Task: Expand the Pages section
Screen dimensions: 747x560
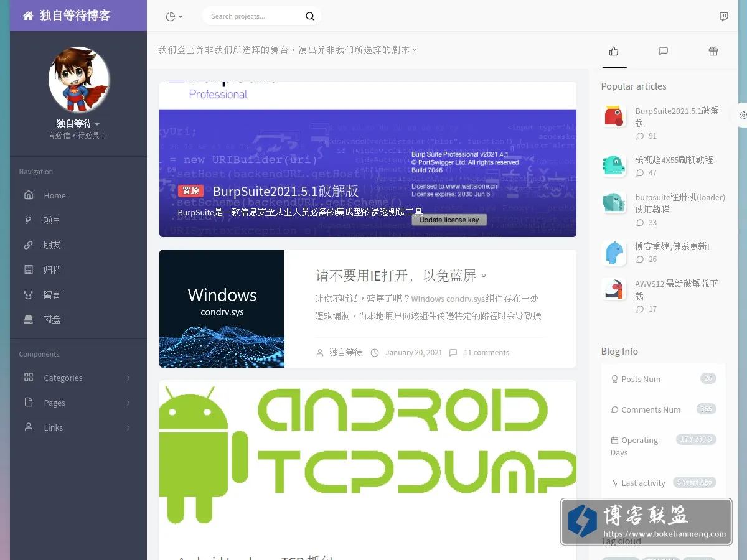Action: (x=78, y=403)
